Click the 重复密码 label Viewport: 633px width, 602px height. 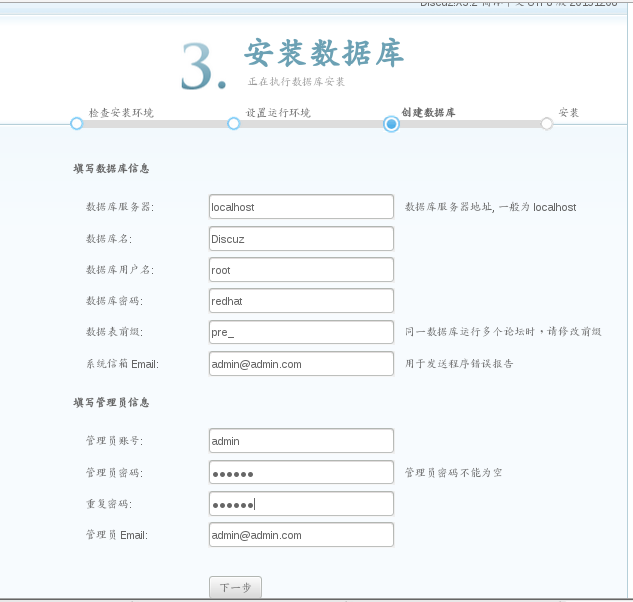pos(109,503)
